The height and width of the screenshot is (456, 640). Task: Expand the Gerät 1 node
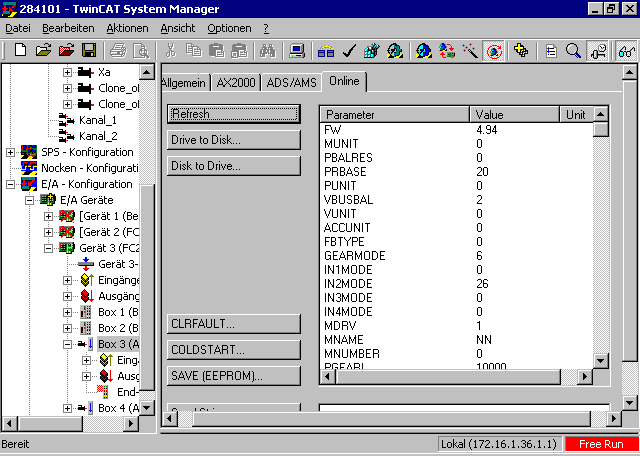coord(49,216)
